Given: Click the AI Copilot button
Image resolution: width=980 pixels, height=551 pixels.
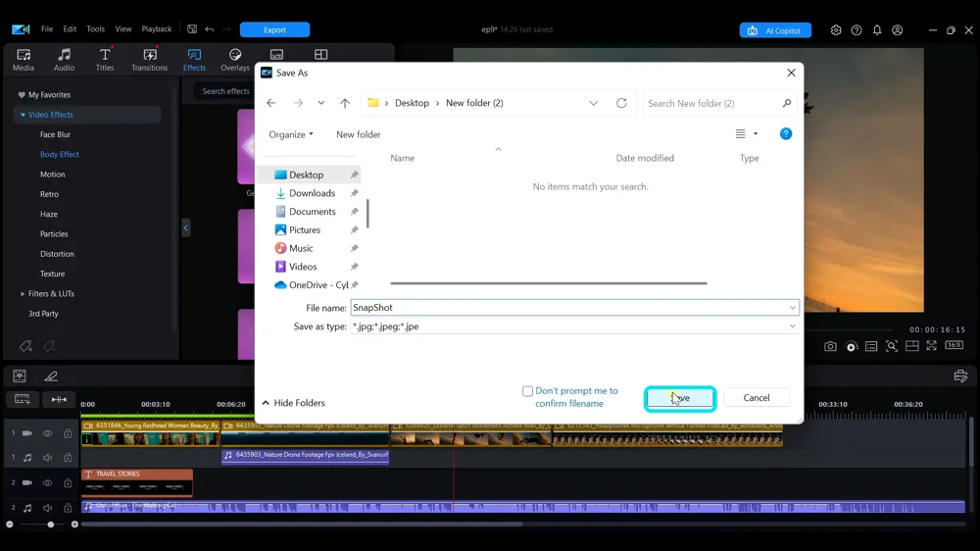Looking at the screenshot, I should [x=775, y=30].
